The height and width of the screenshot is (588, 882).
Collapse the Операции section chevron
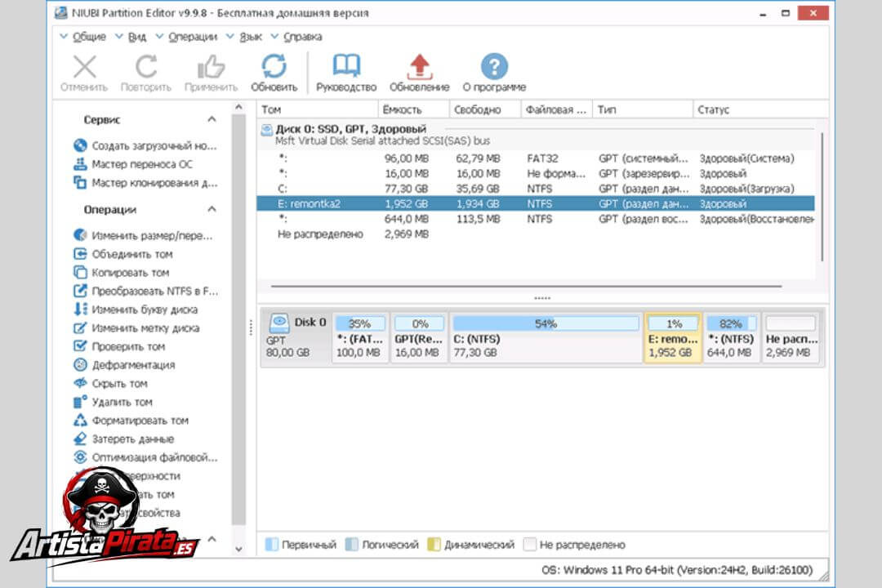coord(212,209)
